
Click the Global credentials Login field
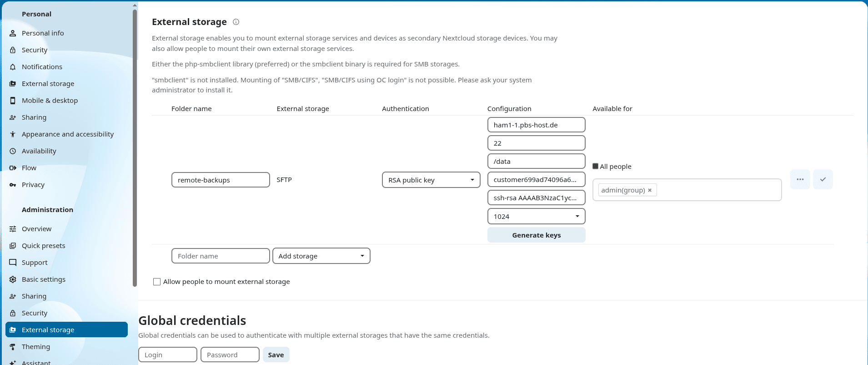(167, 355)
